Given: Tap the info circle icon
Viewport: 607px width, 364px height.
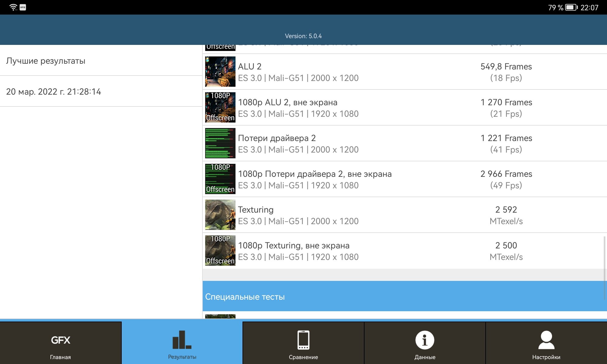Looking at the screenshot, I should 425,340.
